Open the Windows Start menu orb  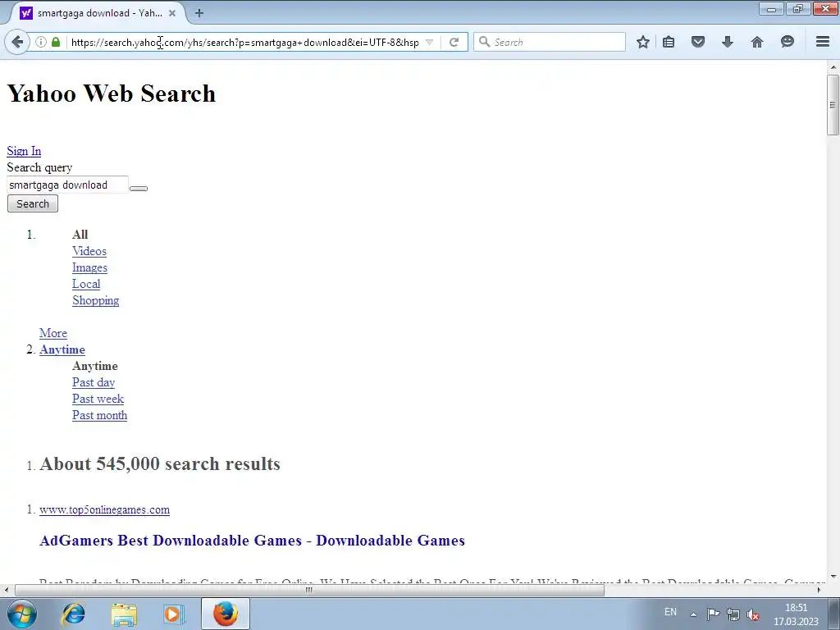click(x=22, y=614)
